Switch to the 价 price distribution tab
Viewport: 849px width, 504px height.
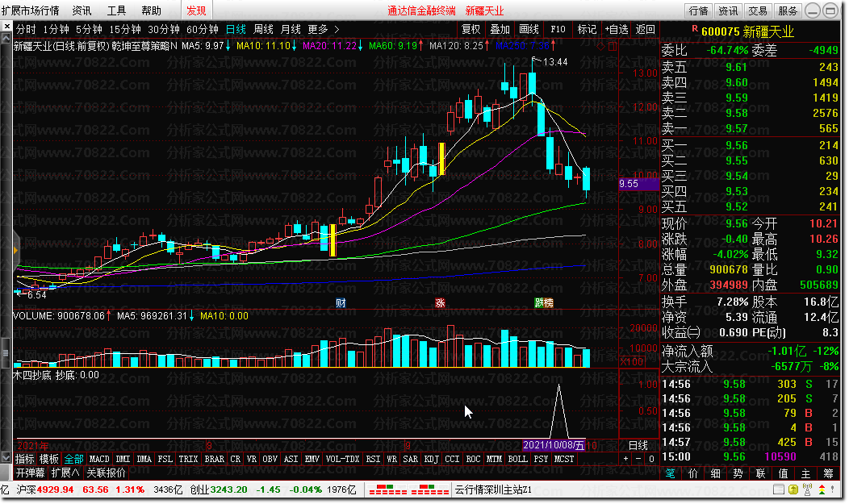[693, 473]
